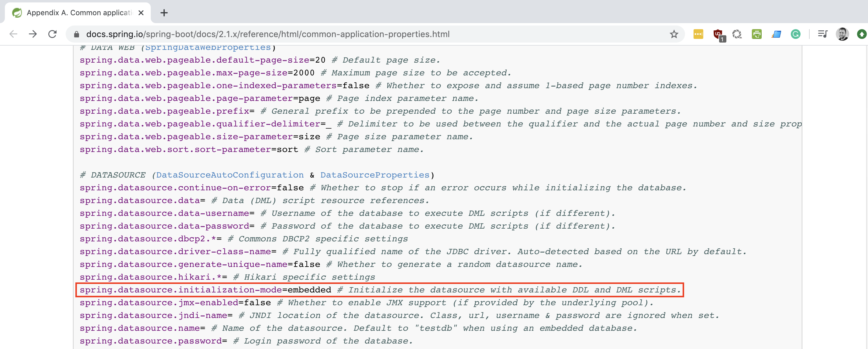This screenshot has height=349, width=868.
Task: Click spring.data.web.pageable.size-parameter property
Action: (x=186, y=137)
